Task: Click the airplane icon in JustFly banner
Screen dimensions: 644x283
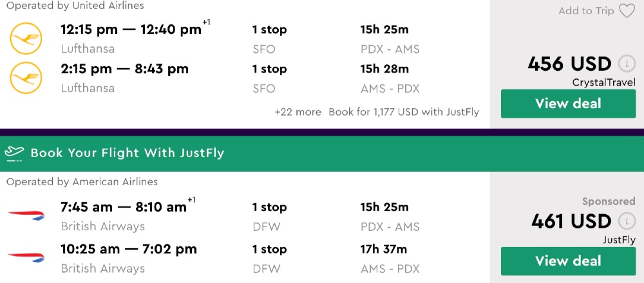Action: point(14,153)
